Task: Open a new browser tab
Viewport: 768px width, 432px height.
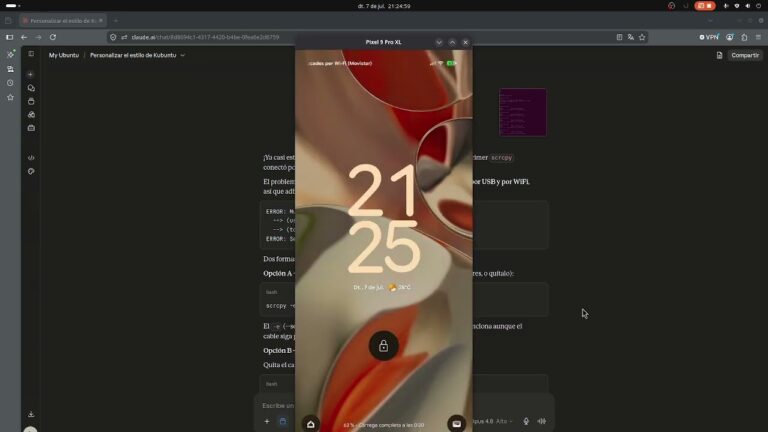Action: click(116, 21)
